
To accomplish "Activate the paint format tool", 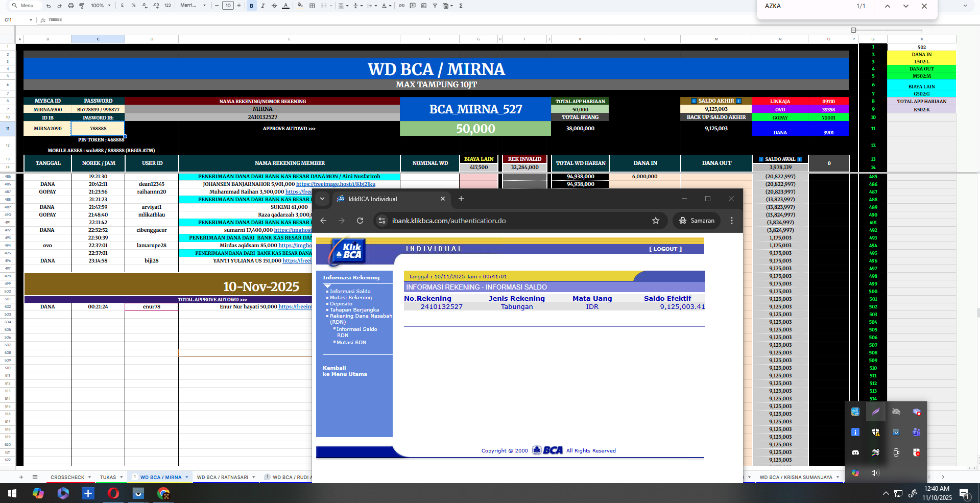I will (x=82, y=6).
